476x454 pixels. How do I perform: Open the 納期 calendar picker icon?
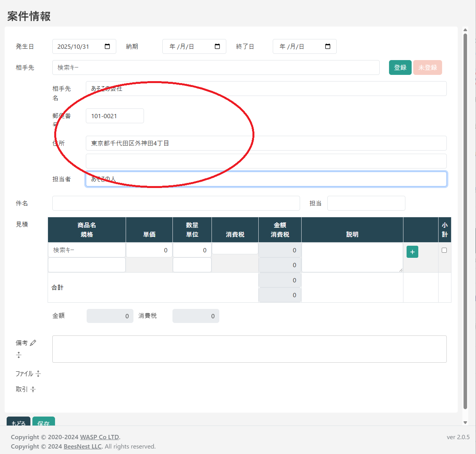click(x=217, y=46)
